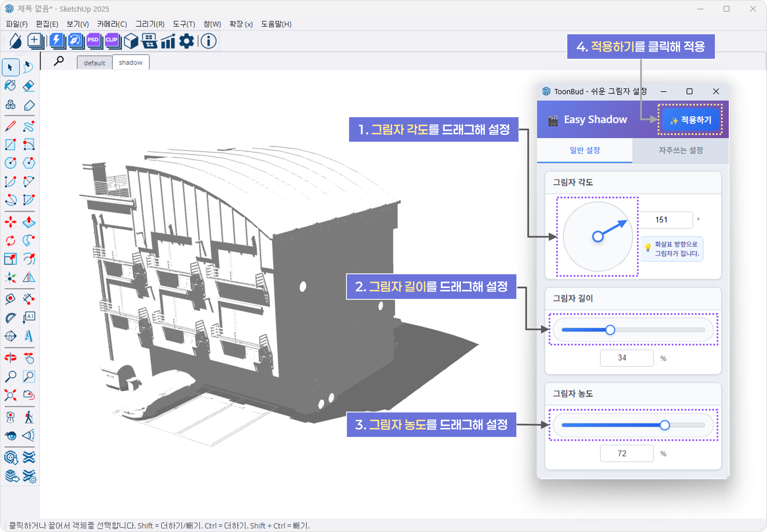Screen dimensions: 767x532
Task: Select the Pencil line tool
Action: [10, 126]
